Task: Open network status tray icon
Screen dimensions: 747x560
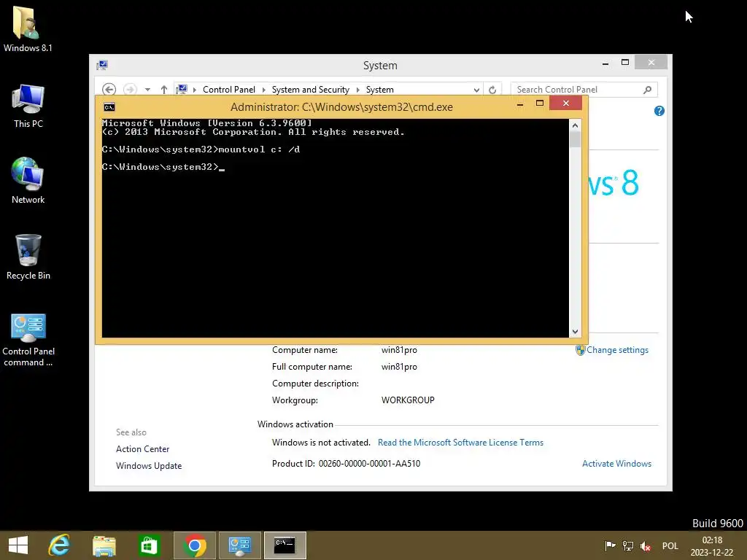Action: tap(628, 545)
